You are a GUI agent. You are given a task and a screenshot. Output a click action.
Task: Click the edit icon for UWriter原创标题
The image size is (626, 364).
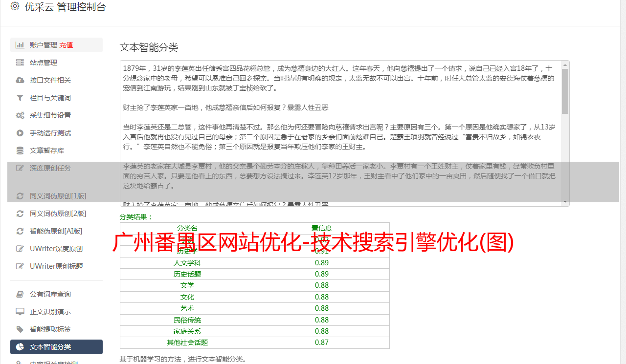tap(20, 266)
